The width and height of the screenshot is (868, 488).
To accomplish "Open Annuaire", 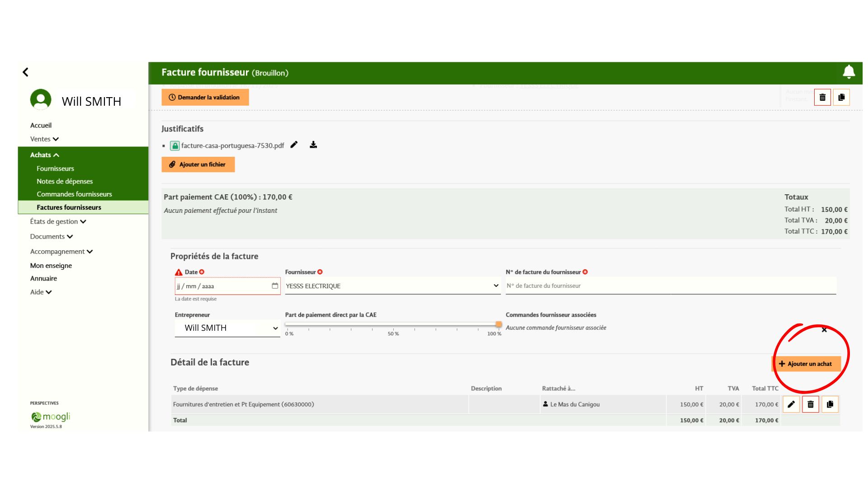I will [43, 278].
